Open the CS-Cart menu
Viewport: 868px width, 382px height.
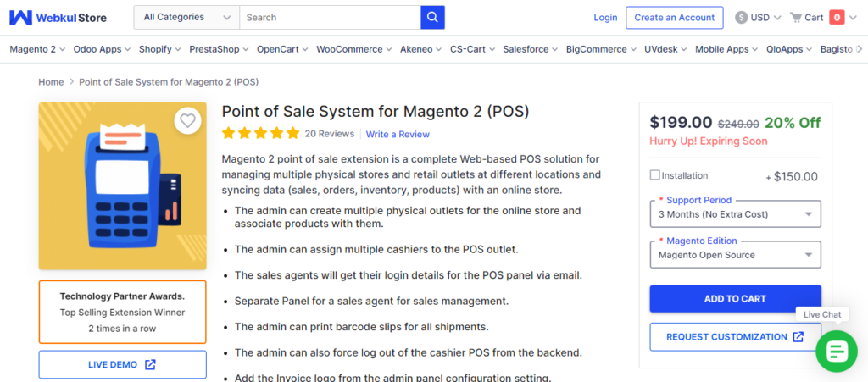click(x=472, y=49)
